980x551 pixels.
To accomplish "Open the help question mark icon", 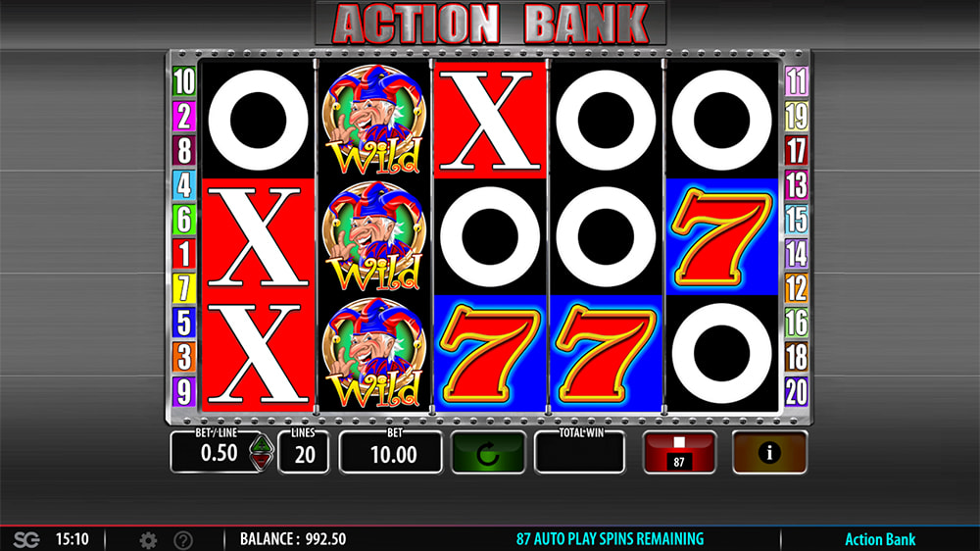I will point(183,540).
